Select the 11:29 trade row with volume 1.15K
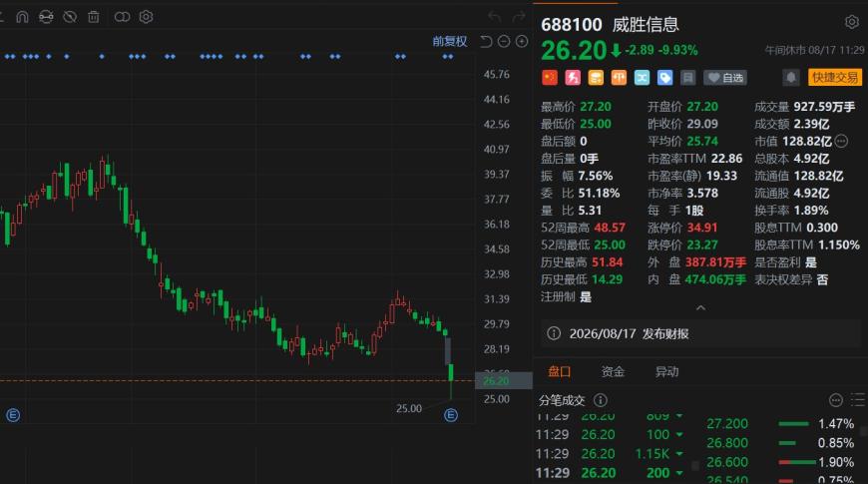Image resolution: width=868 pixels, height=484 pixels. click(610, 454)
